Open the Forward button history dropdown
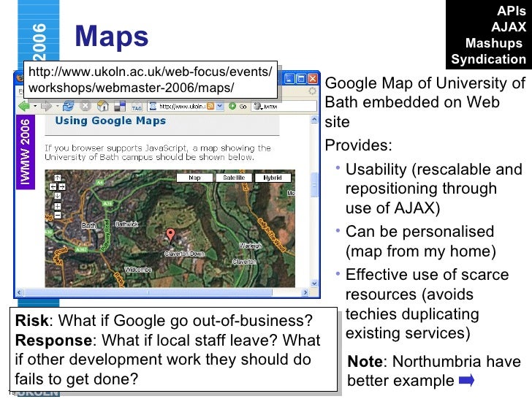The width and height of the screenshot is (532, 399). point(57,106)
